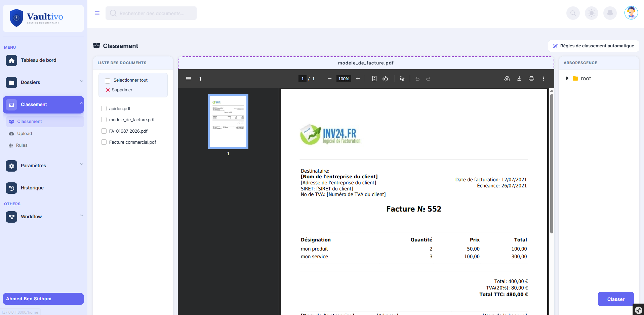The height and width of the screenshot is (315, 644).
Task: Expand the Paramètres menu chevron
Action: (x=81, y=164)
